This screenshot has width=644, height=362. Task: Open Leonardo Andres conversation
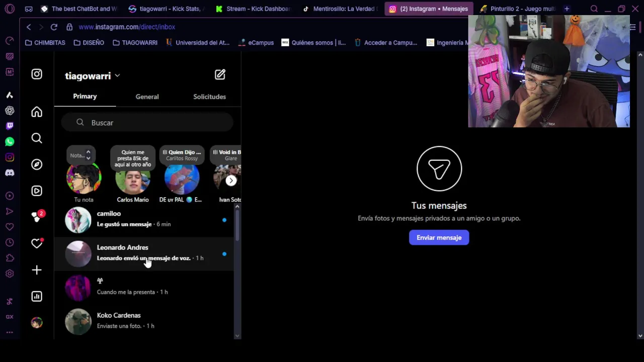click(x=144, y=253)
